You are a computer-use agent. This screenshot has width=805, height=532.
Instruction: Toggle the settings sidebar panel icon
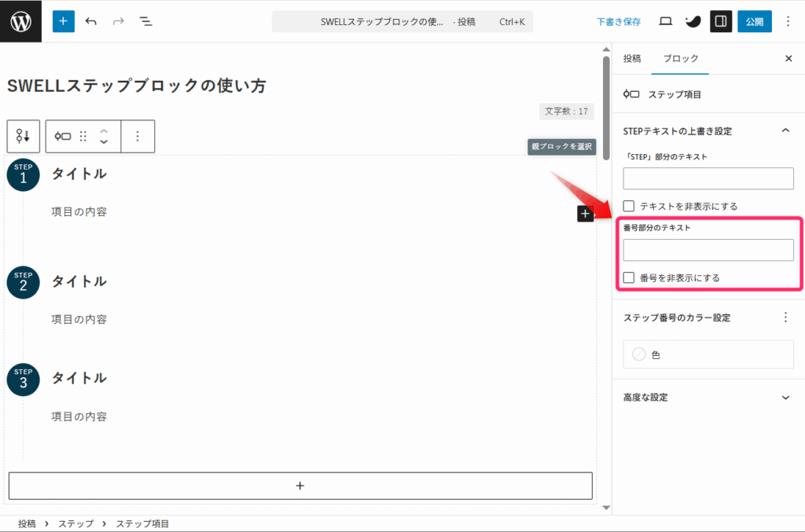(x=721, y=21)
